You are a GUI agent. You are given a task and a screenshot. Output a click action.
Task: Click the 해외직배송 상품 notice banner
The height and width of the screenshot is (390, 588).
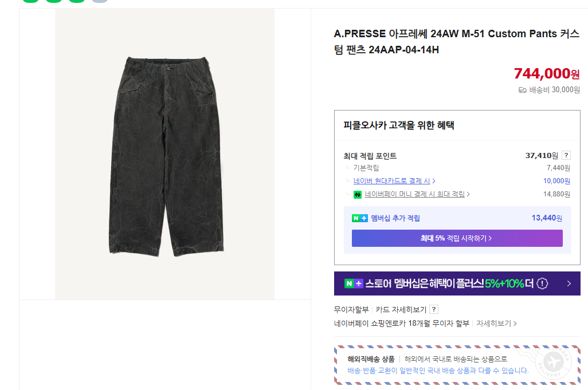click(x=457, y=365)
